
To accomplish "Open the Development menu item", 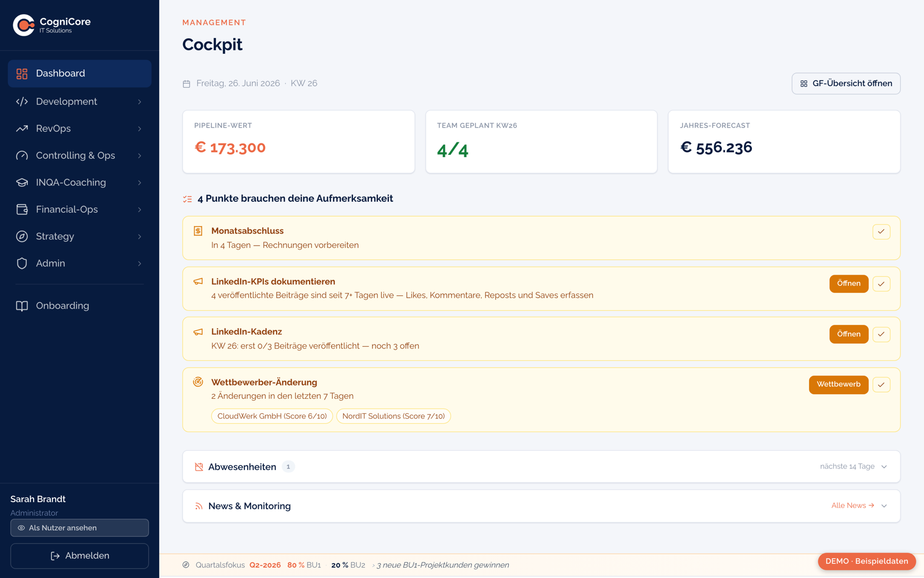I will pyautogui.click(x=80, y=101).
